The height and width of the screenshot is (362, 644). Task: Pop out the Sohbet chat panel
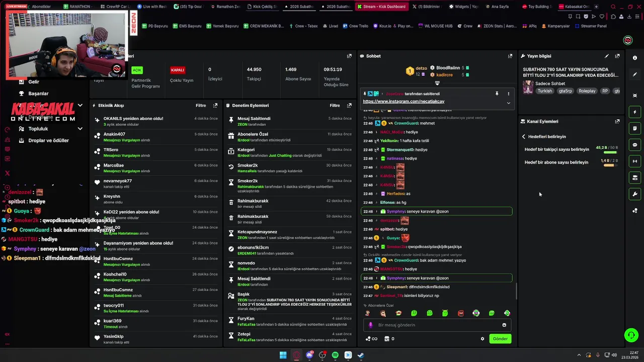pyautogui.click(x=510, y=56)
